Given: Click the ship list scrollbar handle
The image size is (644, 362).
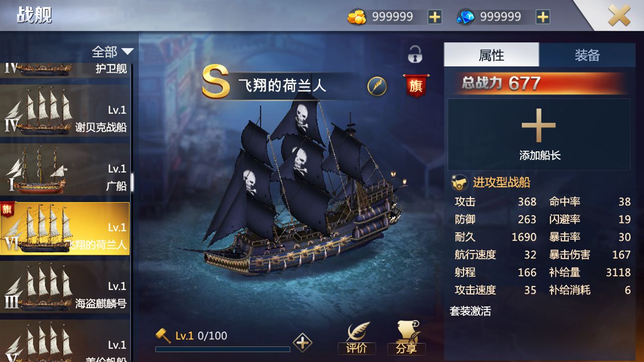Looking at the screenshot, I should coord(133,183).
